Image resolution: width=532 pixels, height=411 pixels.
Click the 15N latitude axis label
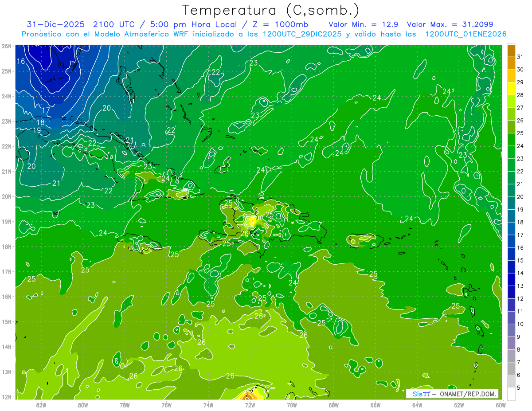point(7,321)
